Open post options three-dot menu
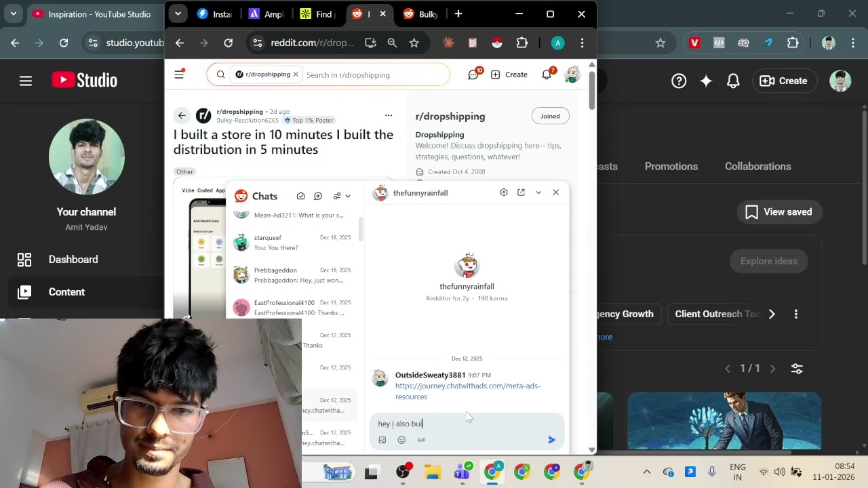 coord(389,115)
